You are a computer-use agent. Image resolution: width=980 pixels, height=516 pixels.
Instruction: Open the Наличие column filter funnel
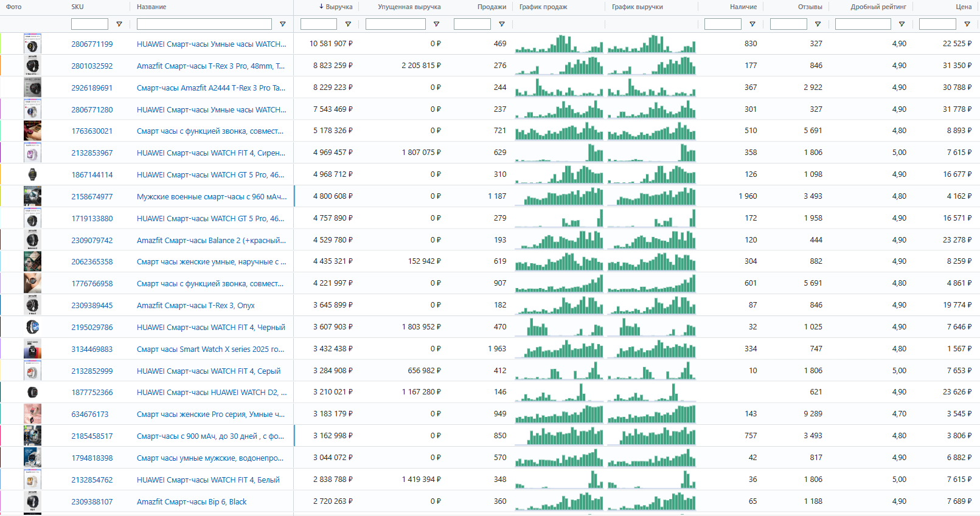tap(752, 24)
